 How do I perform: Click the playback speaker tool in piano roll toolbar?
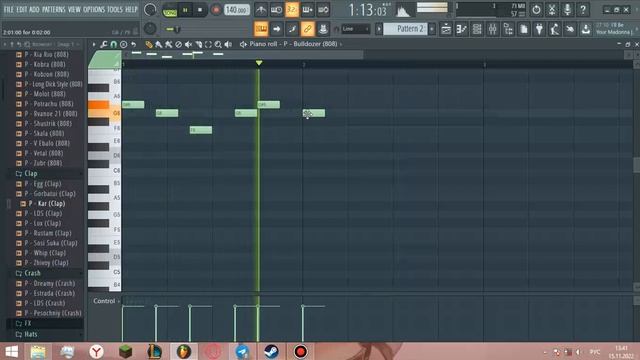(228, 44)
